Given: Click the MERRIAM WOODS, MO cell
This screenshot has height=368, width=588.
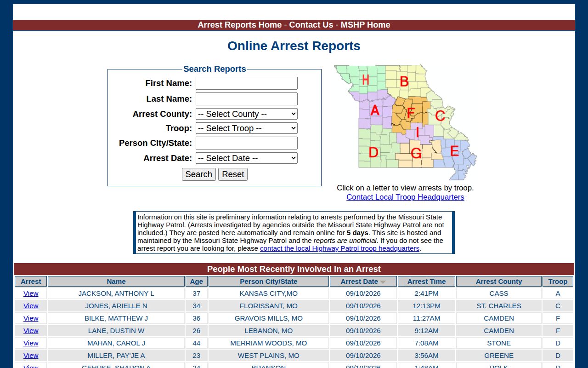Looking at the screenshot, I should pos(269,343).
